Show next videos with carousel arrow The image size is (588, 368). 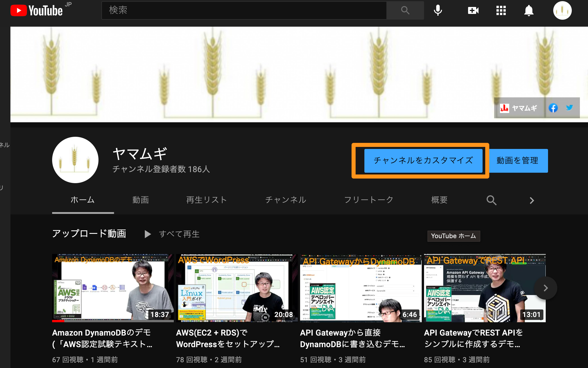point(545,288)
